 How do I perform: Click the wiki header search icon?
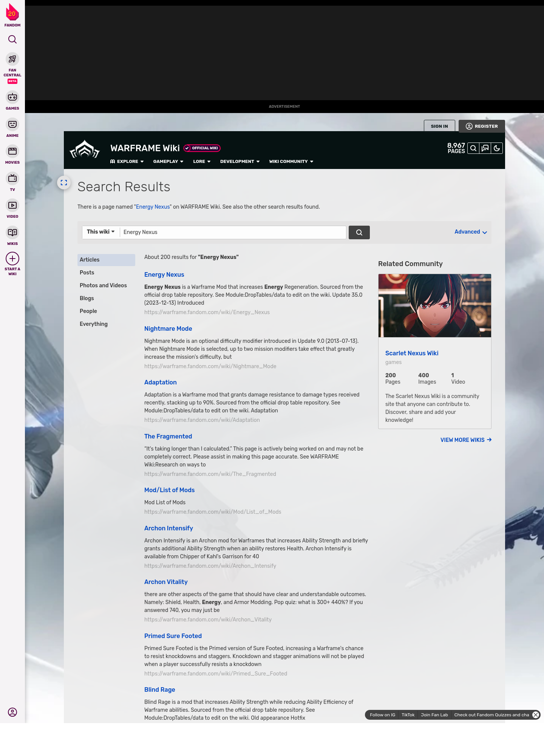(x=473, y=148)
